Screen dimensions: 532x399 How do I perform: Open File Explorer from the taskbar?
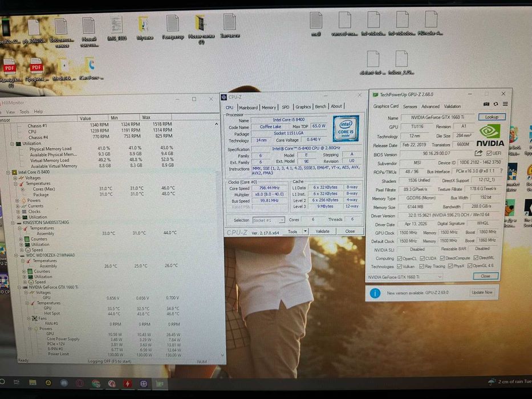[33, 382]
